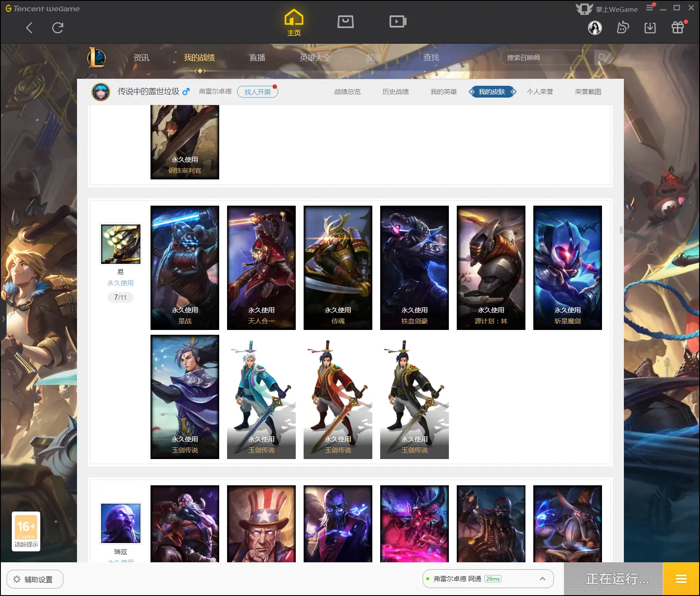This screenshot has height=596, width=700.
Task: Open the video playback icon
Action: coord(398,21)
